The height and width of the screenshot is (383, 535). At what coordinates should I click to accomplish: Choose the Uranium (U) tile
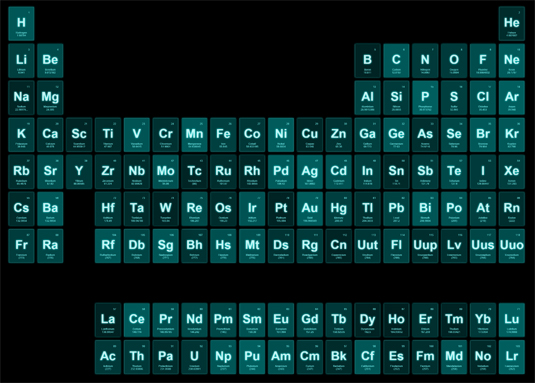(194, 357)
